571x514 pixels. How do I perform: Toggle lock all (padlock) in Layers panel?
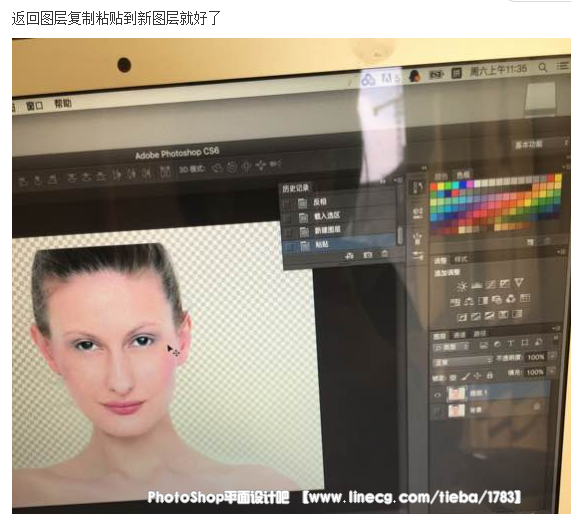pyautogui.click(x=490, y=375)
